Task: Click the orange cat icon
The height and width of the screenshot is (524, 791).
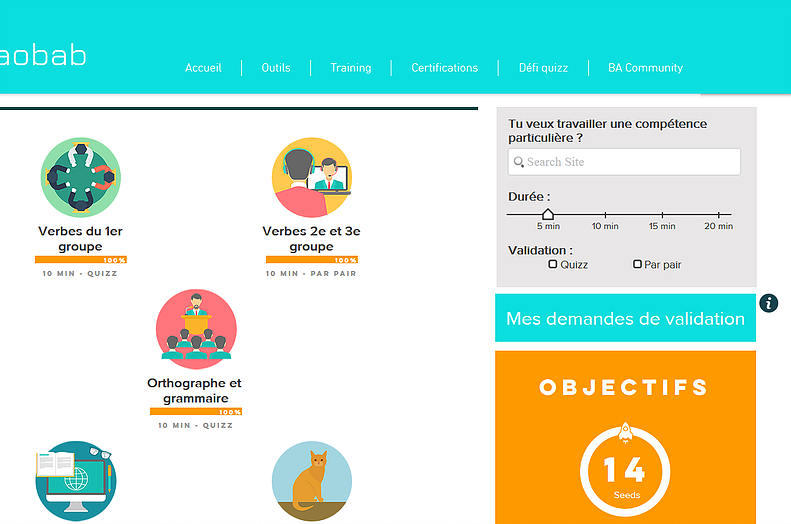Action: tap(312, 481)
